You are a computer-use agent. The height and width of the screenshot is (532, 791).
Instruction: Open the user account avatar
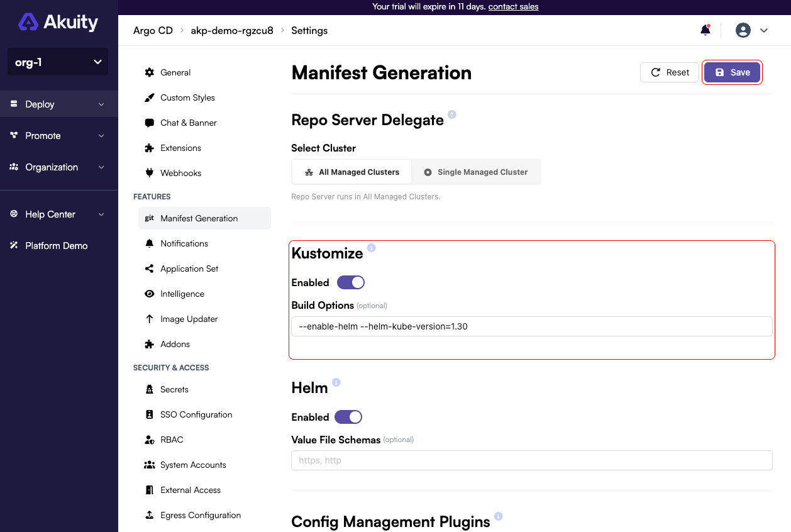point(743,30)
